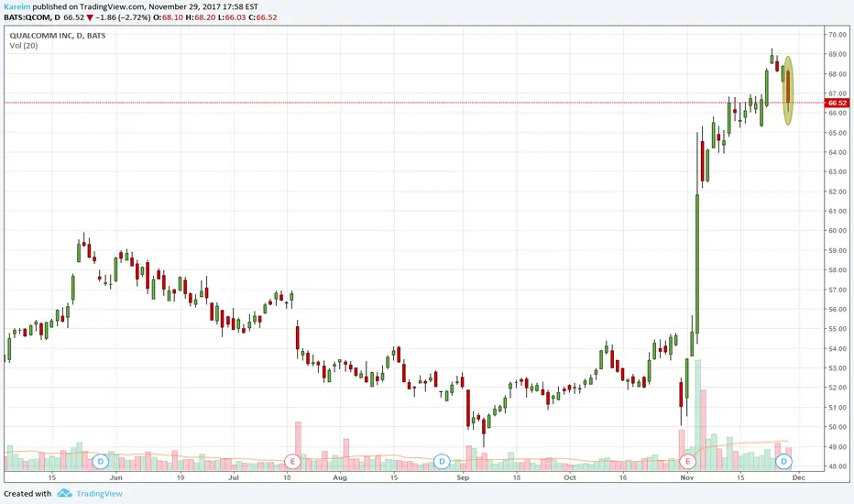Open the TradingView link beside the logo
Viewport: 854px width, 504px height.
(x=99, y=494)
